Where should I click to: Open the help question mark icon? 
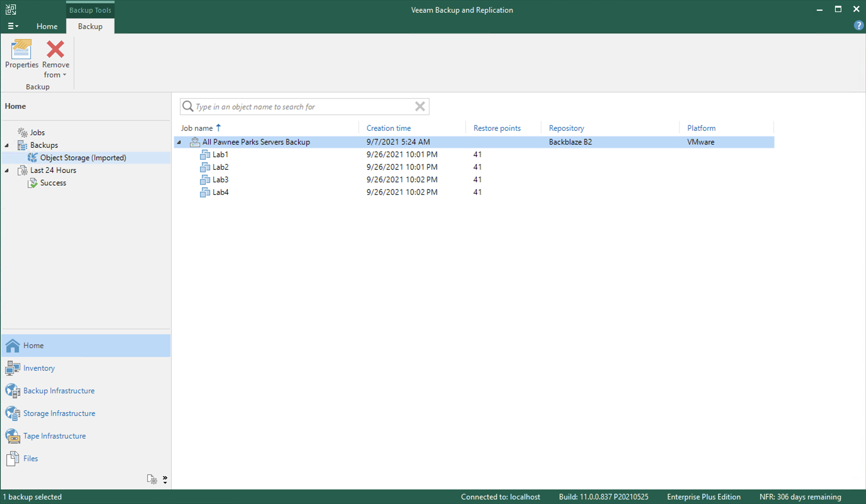click(858, 25)
